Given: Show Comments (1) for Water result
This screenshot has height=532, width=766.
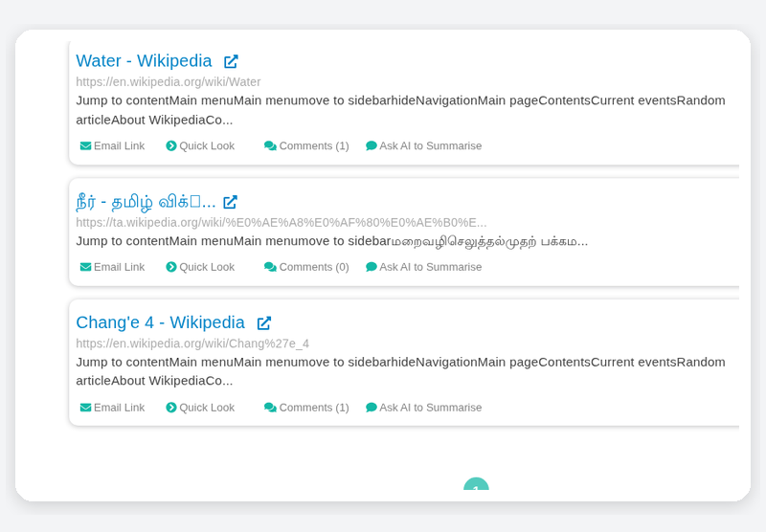Looking at the screenshot, I should [x=306, y=146].
